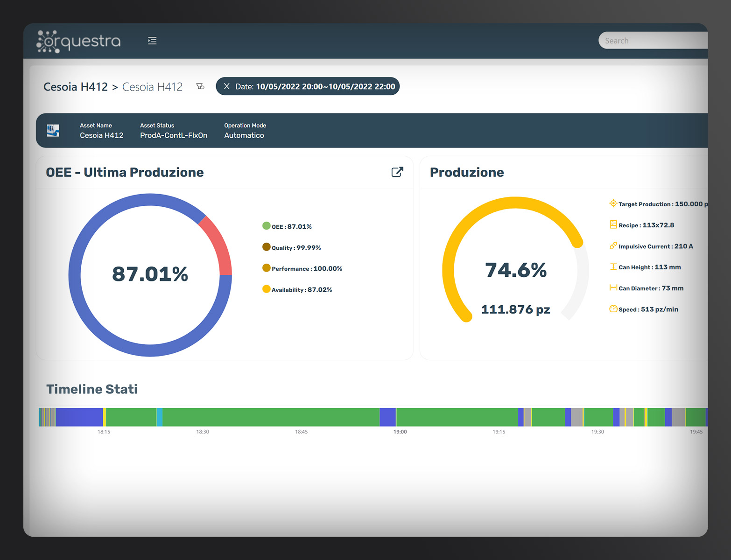Click the Speed gauge icon
731x560 pixels.
(613, 309)
